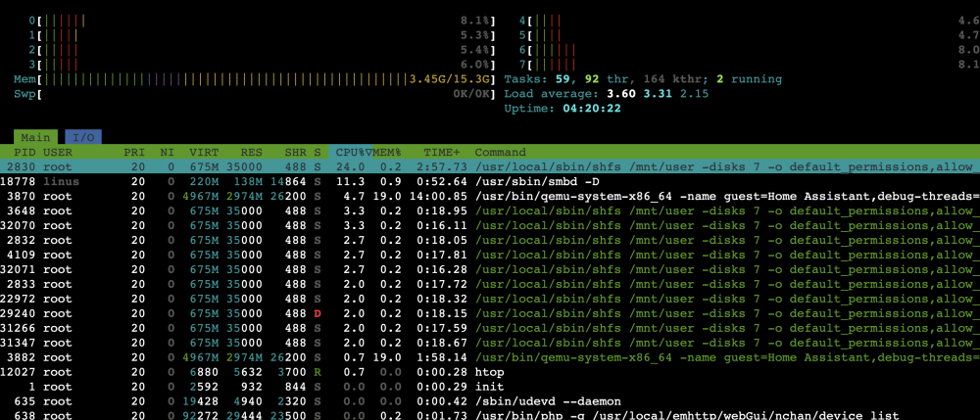
Task: Click the memory value 3.45G/15.3G
Action: point(450,80)
